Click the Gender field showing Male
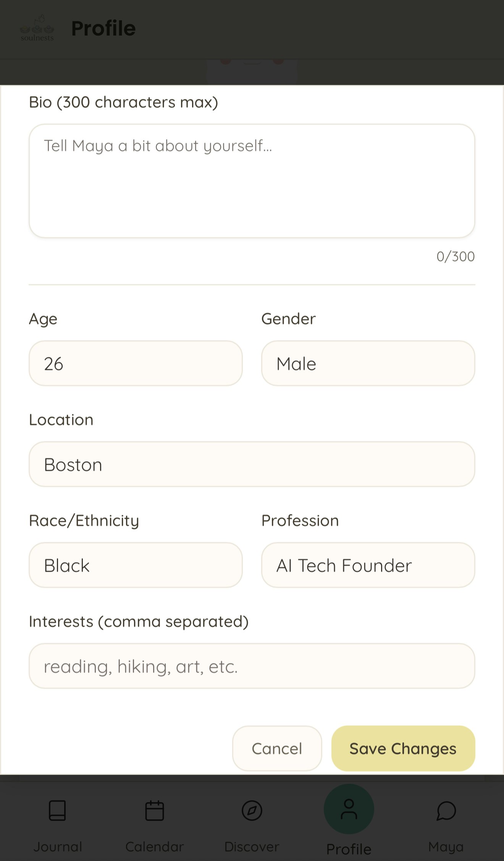This screenshot has height=861, width=504. coord(368,363)
